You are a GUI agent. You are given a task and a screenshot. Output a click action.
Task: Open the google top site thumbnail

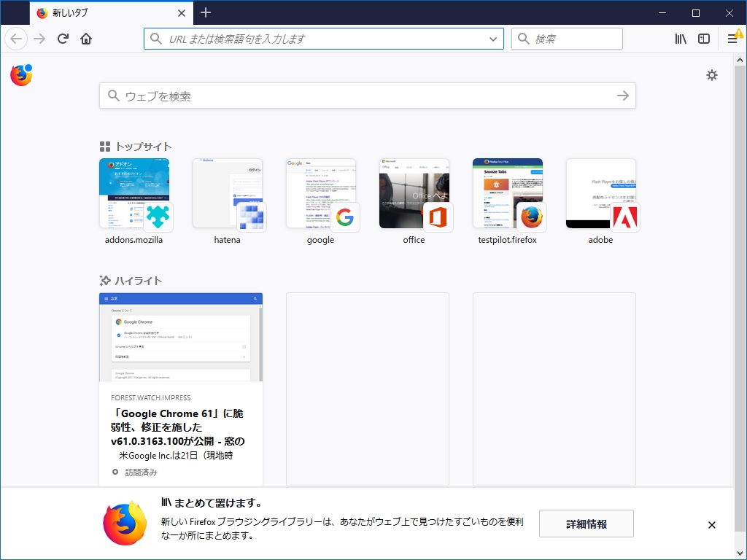point(321,193)
